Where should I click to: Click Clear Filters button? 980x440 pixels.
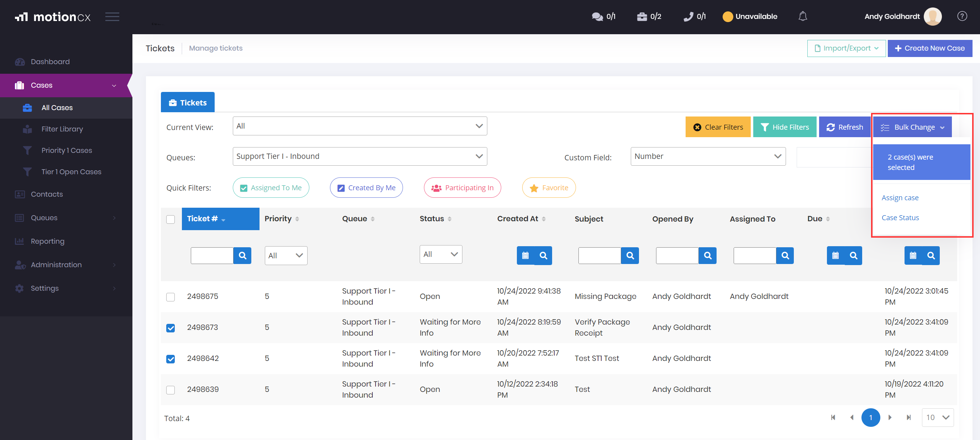(718, 127)
